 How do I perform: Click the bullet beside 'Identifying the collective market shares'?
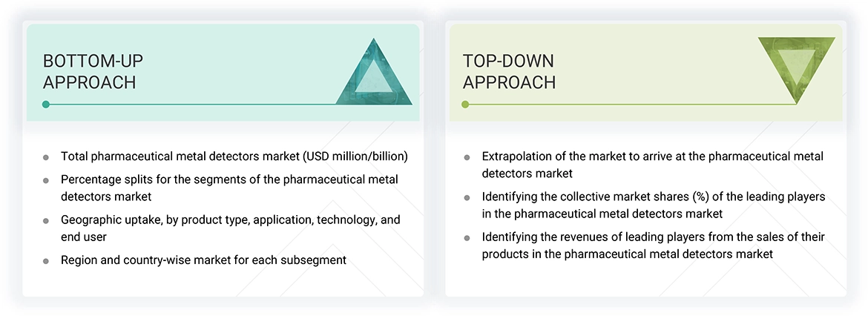pos(467,197)
